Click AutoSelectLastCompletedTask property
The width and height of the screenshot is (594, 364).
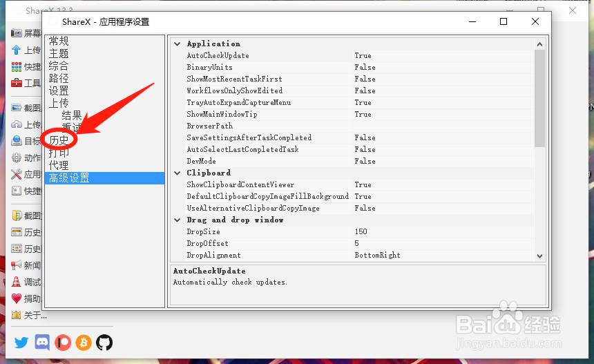[x=243, y=150]
